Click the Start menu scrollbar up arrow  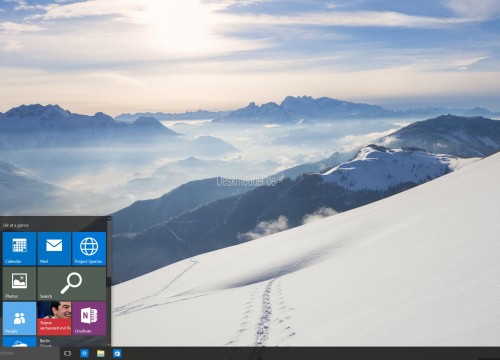coord(109,218)
